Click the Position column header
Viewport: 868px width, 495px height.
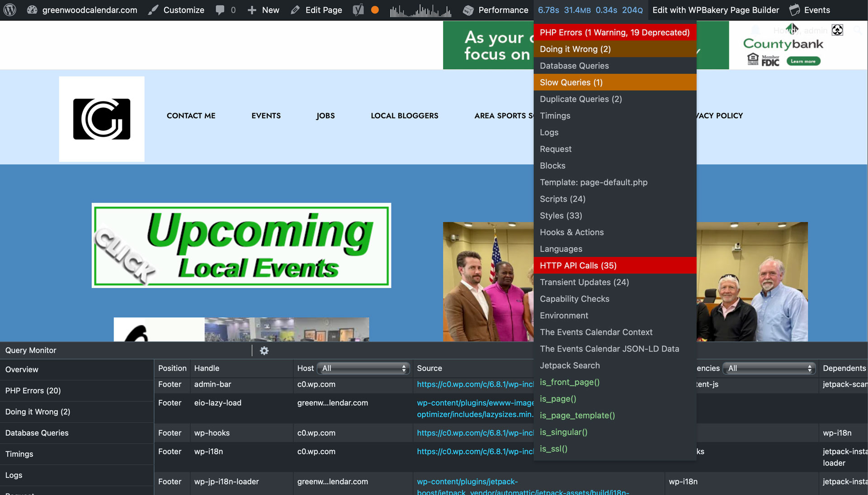pyautogui.click(x=172, y=368)
